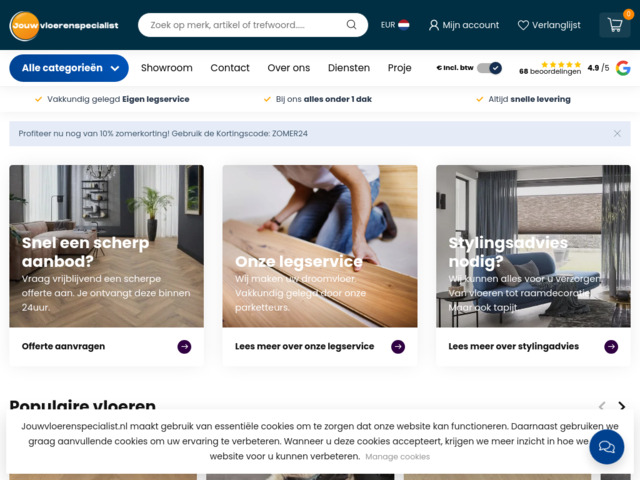Open the Proje menu item
The width and height of the screenshot is (640, 480).
point(400,68)
